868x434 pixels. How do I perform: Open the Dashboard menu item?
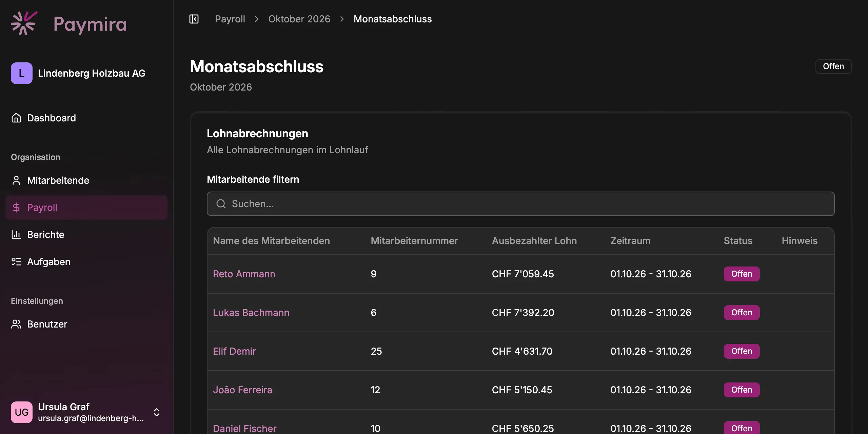86,118
